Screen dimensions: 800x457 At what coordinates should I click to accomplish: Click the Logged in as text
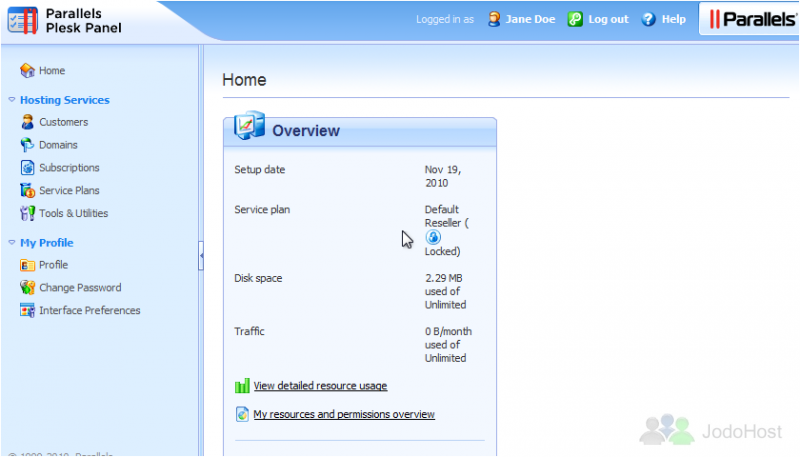point(445,19)
